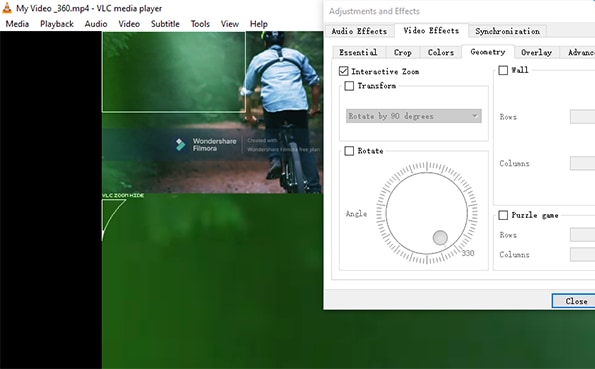Enable the Puzzle game checkbox
This screenshot has width=595, height=369.
503,215
